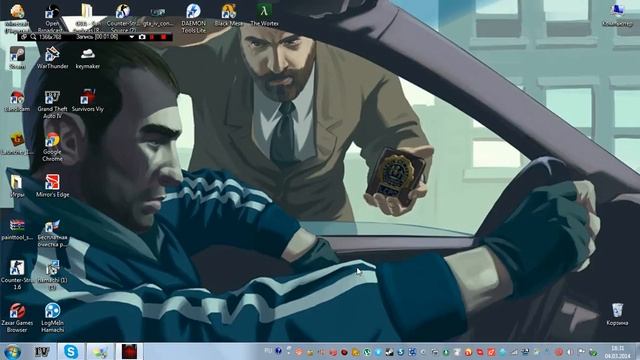Open the Игры folder on desktop
Image resolution: width=640 pixels, height=360 pixels.
[x=17, y=186]
